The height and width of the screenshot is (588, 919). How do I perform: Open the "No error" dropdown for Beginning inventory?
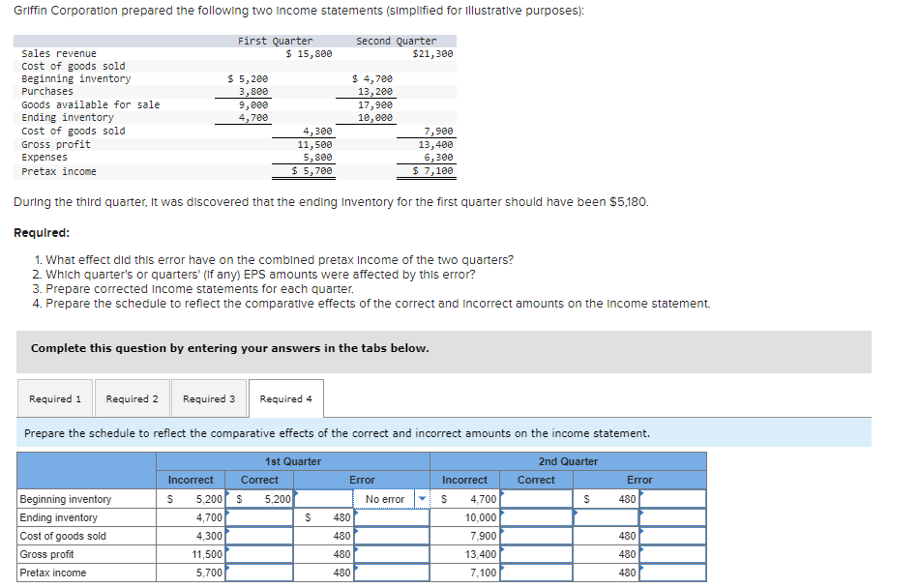pyautogui.click(x=387, y=498)
